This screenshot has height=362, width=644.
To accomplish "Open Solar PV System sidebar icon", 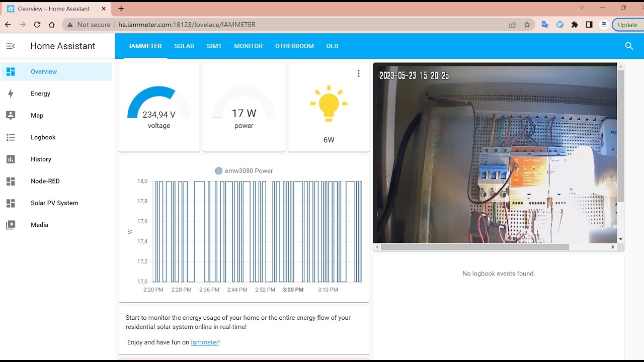I will [x=11, y=203].
